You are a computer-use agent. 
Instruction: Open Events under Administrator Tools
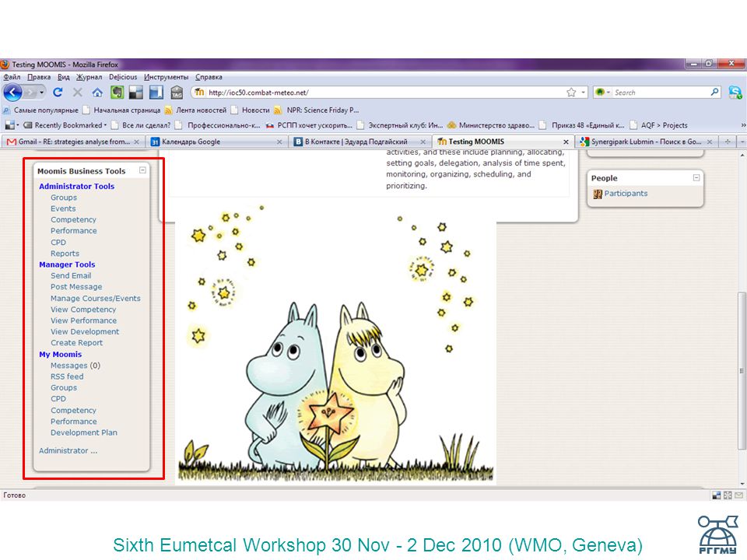pos(63,208)
